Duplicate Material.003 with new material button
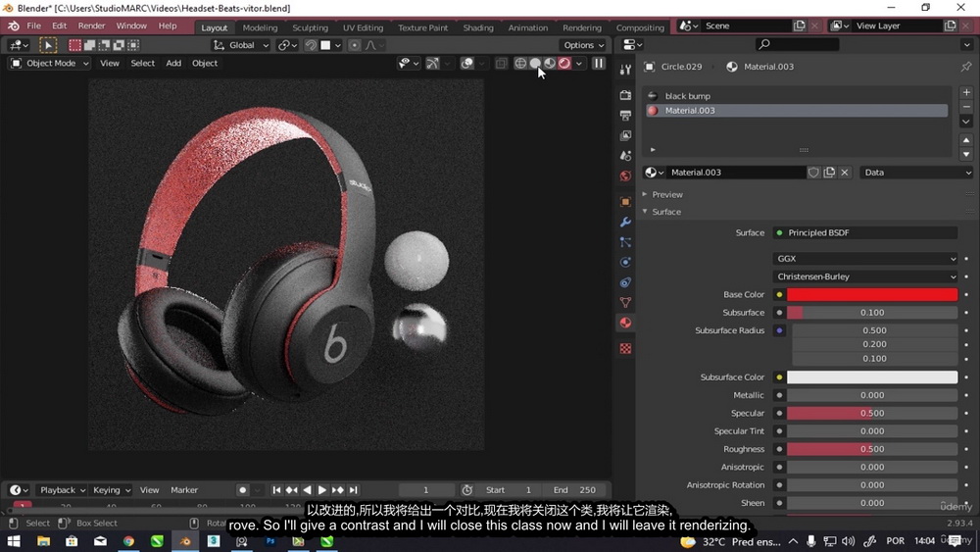This screenshot has height=552, width=980. click(x=829, y=173)
